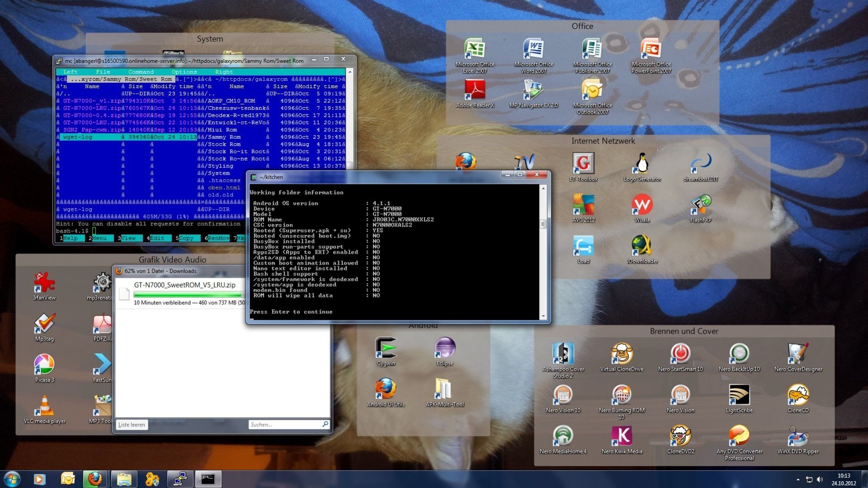
Task: Launch FlashFXP shortcut
Action: tap(701, 208)
